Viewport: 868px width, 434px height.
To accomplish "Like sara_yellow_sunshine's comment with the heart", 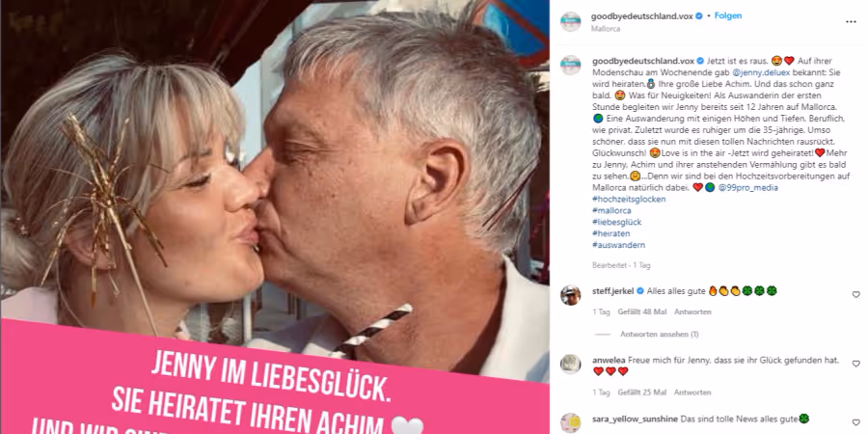I will click(855, 422).
